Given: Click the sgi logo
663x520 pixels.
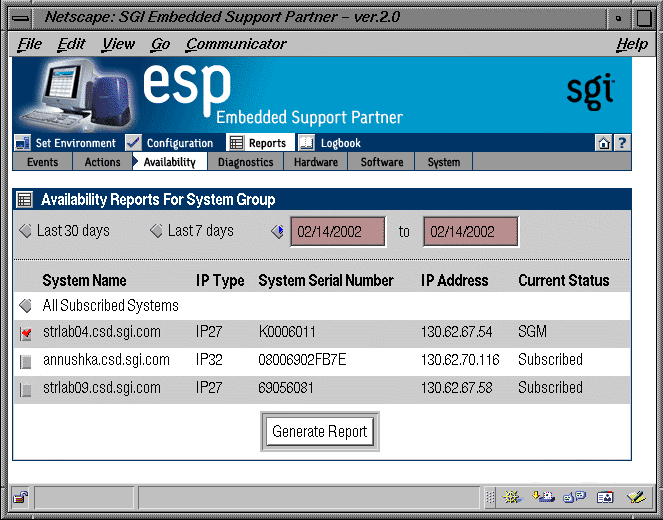Looking at the screenshot, I should coord(590,91).
